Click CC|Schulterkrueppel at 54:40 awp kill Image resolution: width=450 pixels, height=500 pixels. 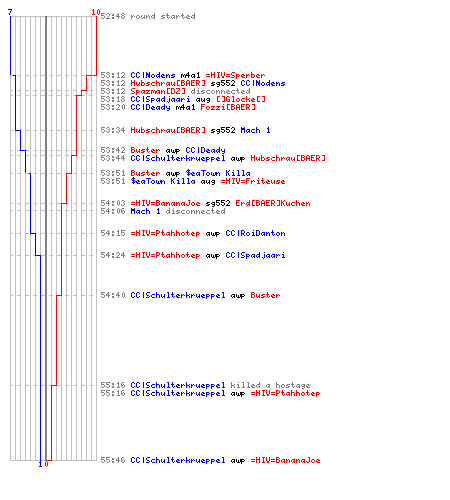[178, 295]
